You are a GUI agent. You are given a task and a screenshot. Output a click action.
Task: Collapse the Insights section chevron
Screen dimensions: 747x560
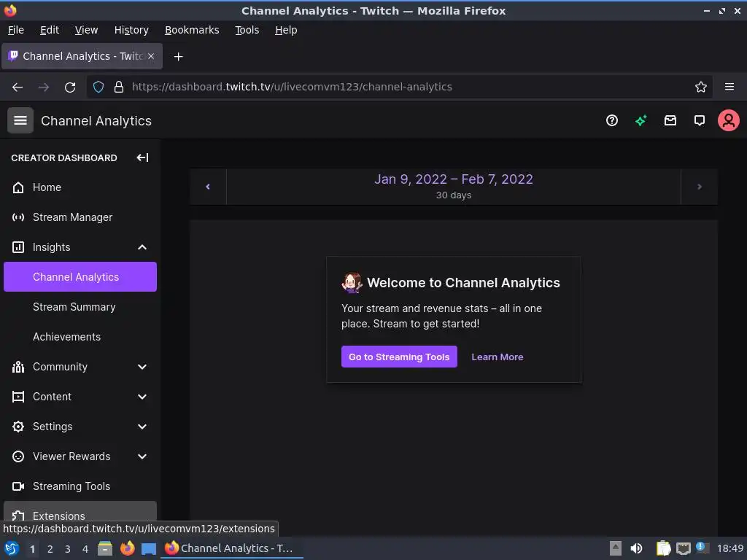coord(142,247)
